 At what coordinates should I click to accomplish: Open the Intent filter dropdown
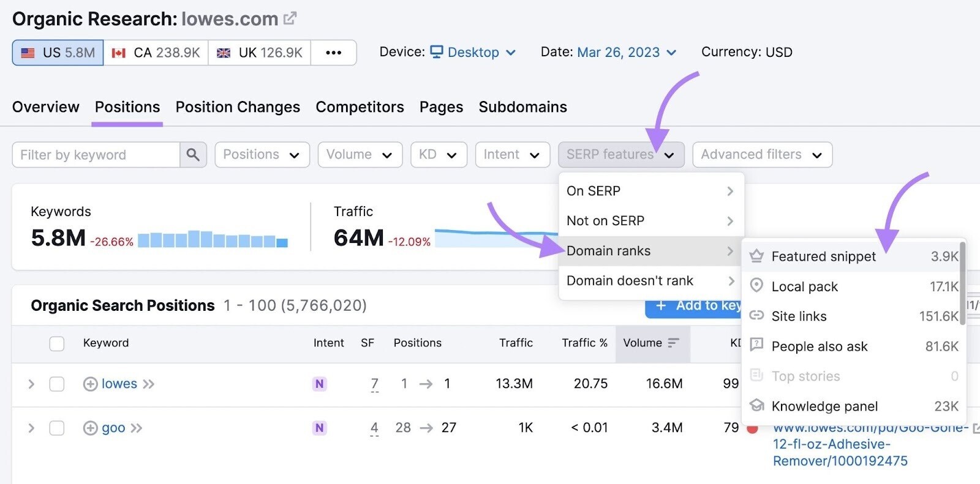pos(513,155)
